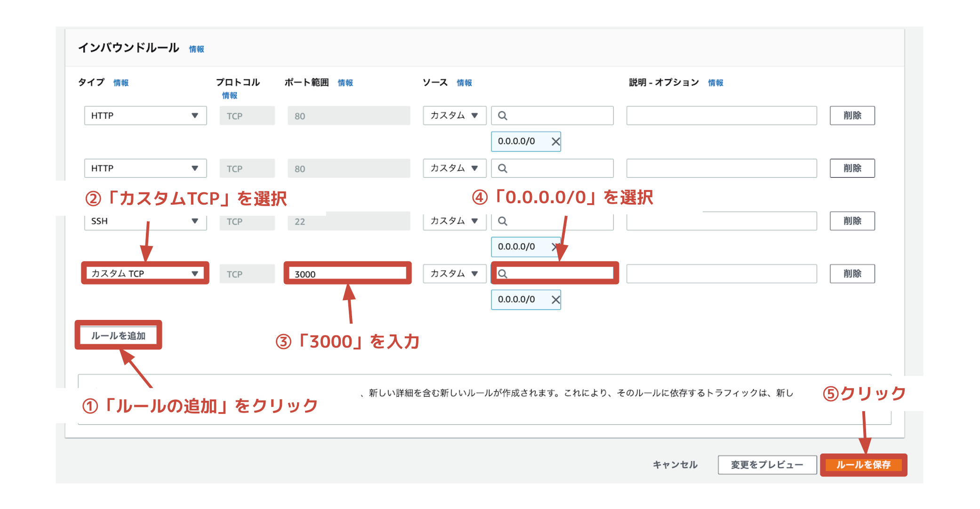Open the SSH type dropdown
Viewport: 980px width, 509px height.
[145, 221]
